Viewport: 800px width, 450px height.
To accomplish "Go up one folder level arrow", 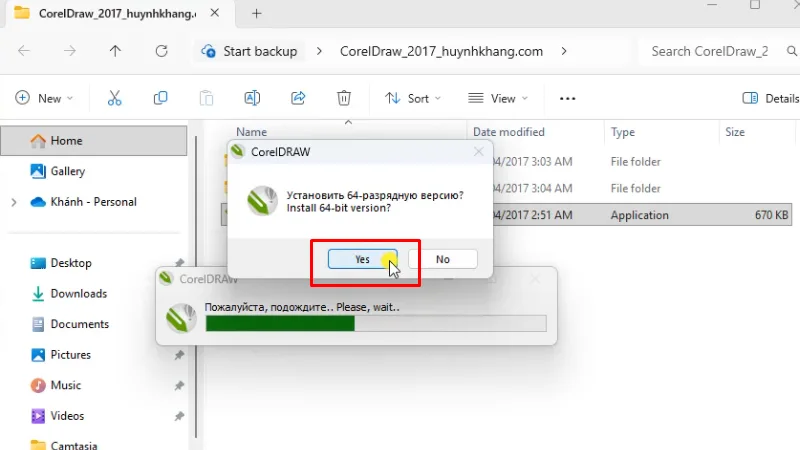I will click(x=115, y=51).
